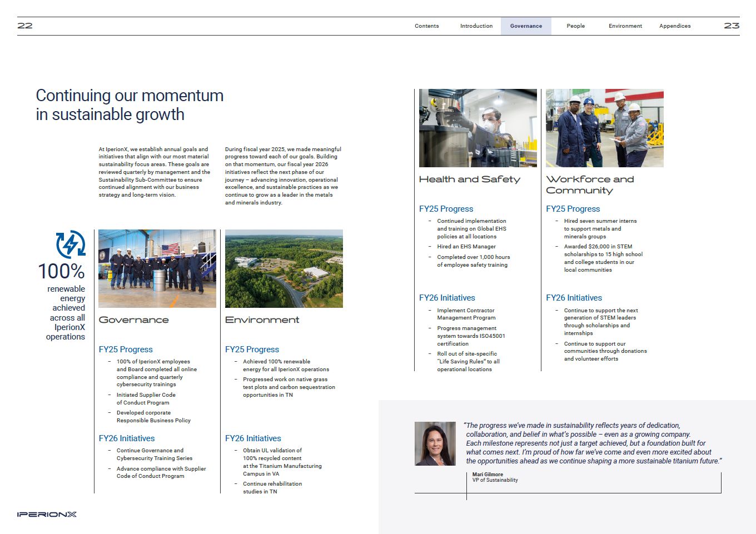
Task: Select '100% of IperionX employees and Board' bullet
Action: tap(157, 373)
